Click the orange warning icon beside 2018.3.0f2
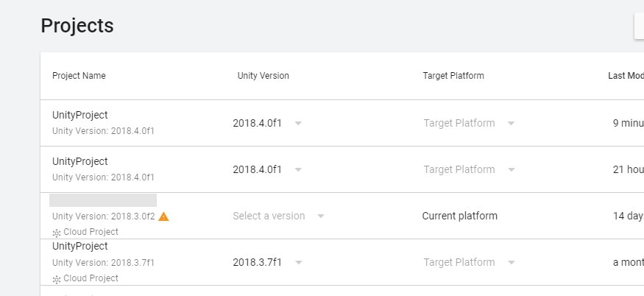 (x=163, y=216)
